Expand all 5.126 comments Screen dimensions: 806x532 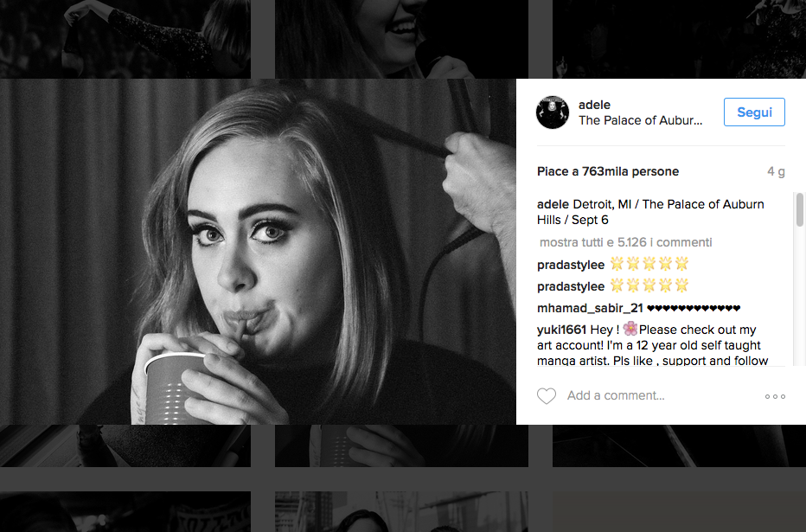625,243
